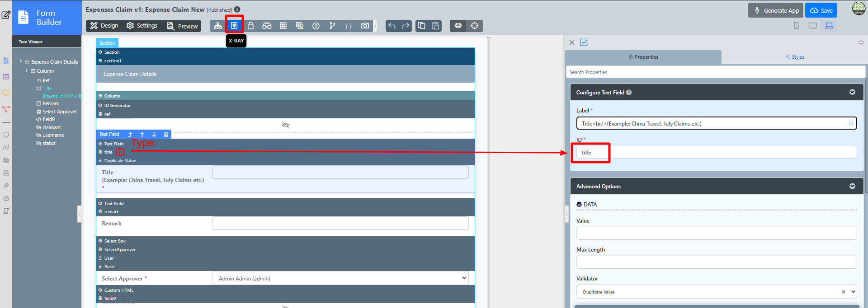868x308 pixels.
Task: Move Text Field element down
Action: point(154,135)
